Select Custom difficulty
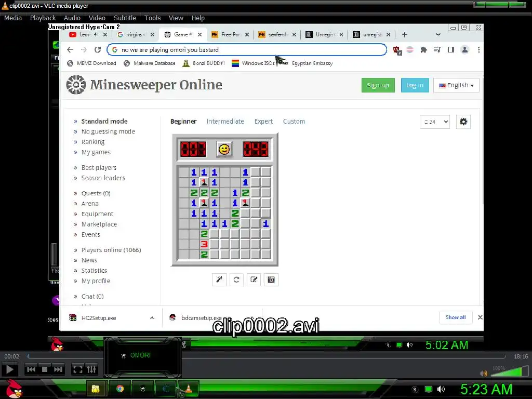 [294, 122]
